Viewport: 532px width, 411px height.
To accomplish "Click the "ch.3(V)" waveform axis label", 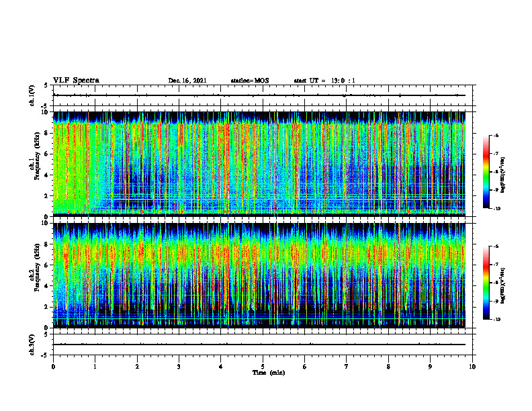I will [32, 345].
